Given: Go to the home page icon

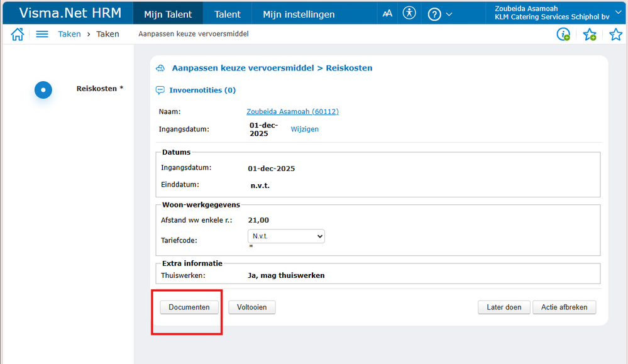Looking at the screenshot, I should 18,35.
